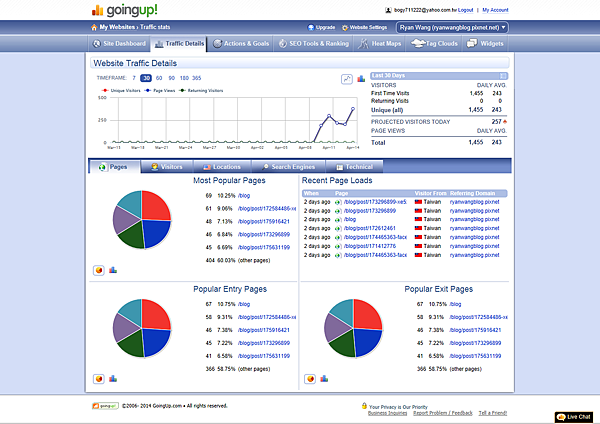Click globe icon next to /blog/post/171412776 load

pyautogui.click(x=338, y=246)
